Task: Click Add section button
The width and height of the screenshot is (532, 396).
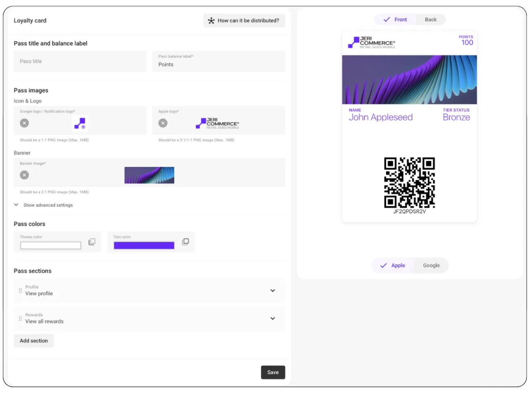Action: pos(34,341)
